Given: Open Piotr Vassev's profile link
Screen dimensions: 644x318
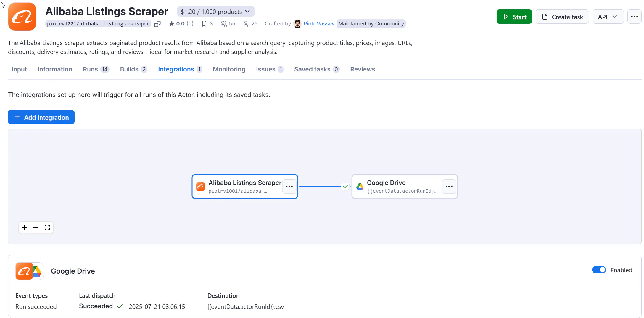Looking at the screenshot, I should (319, 24).
